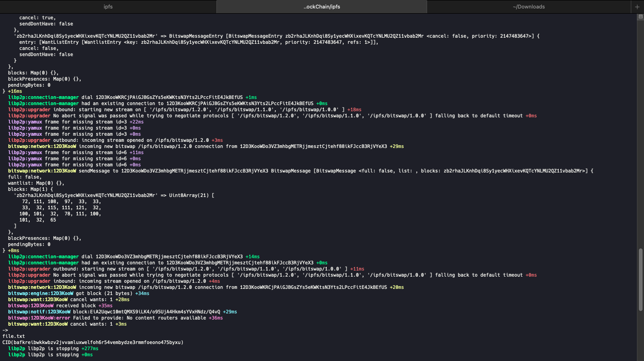Click "incoming new bitswap" line ending +20ms
This screenshot has width=644, height=361.
[x=206, y=287]
